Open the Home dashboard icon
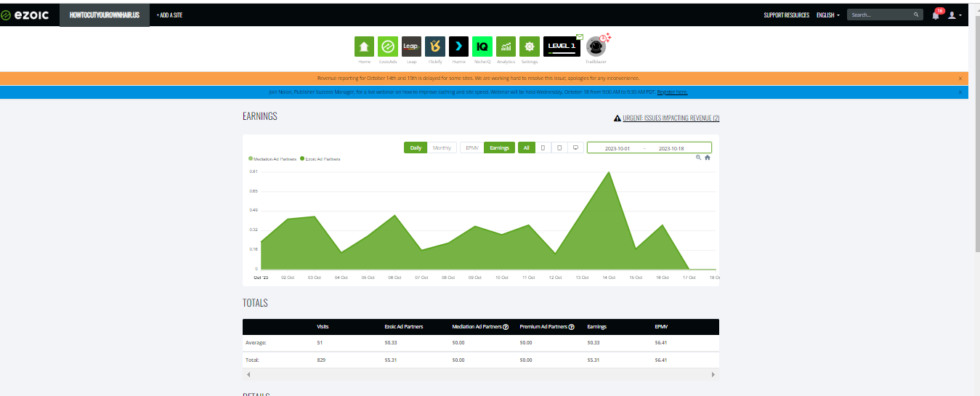 pyautogui.click(x=364, y=47)
